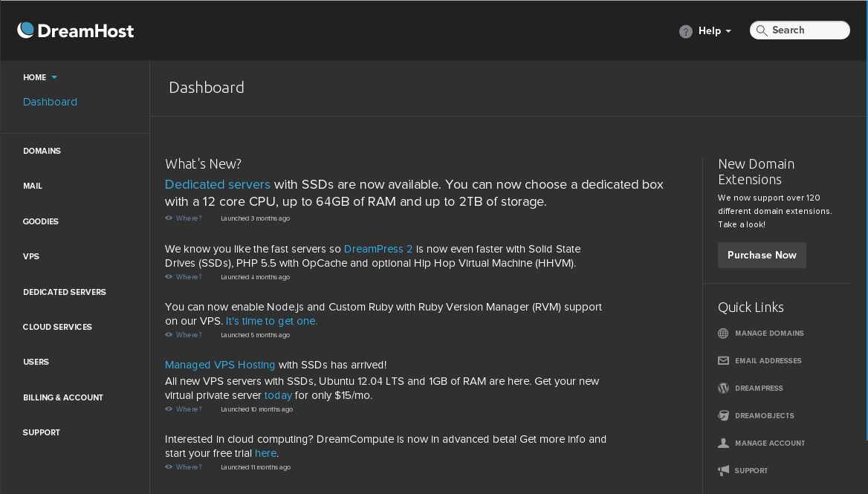868x494 pixels.
Task: Follow the Dedicated servers link
Action: point(218,184)
